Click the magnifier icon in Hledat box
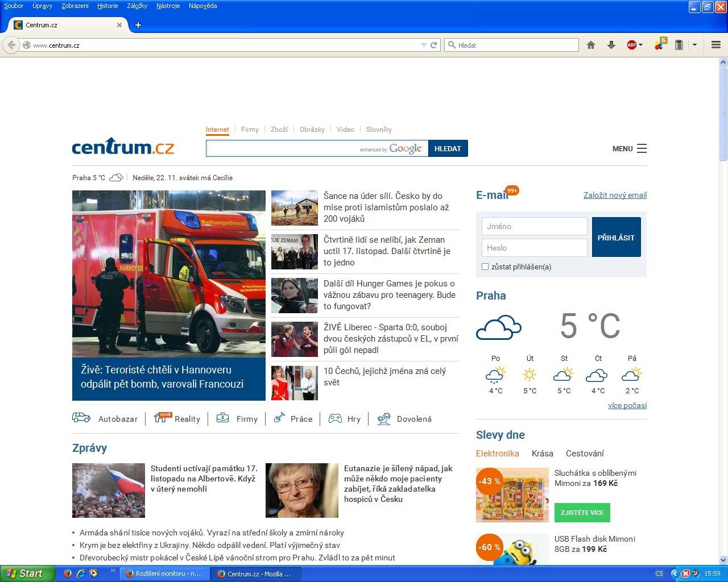Viewport: 728px width, 582px height. point(452,45)
